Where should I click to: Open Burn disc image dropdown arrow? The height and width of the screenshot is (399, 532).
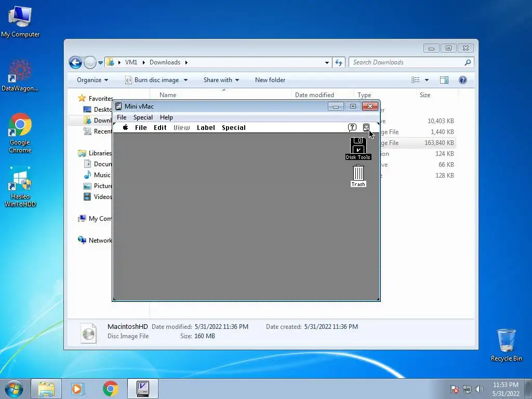[x=185, y=80]
